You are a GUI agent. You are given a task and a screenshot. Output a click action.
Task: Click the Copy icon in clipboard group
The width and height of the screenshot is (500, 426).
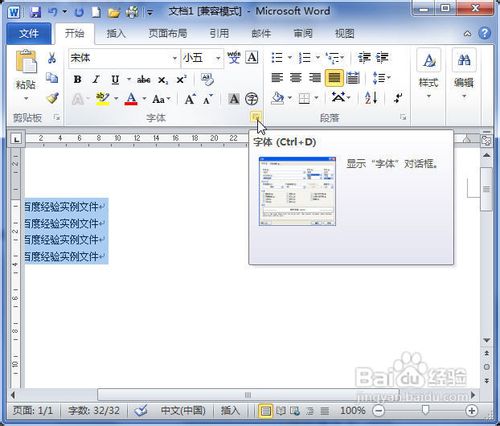52,78
